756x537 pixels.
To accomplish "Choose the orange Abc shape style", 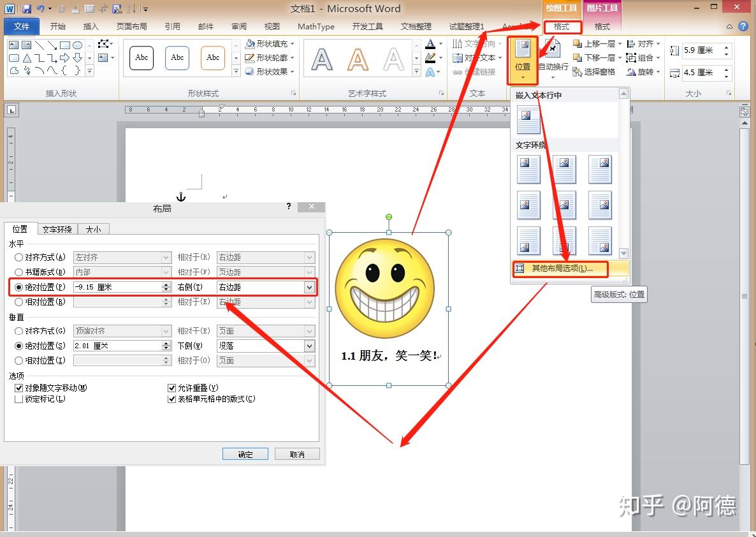I will 213,58.
